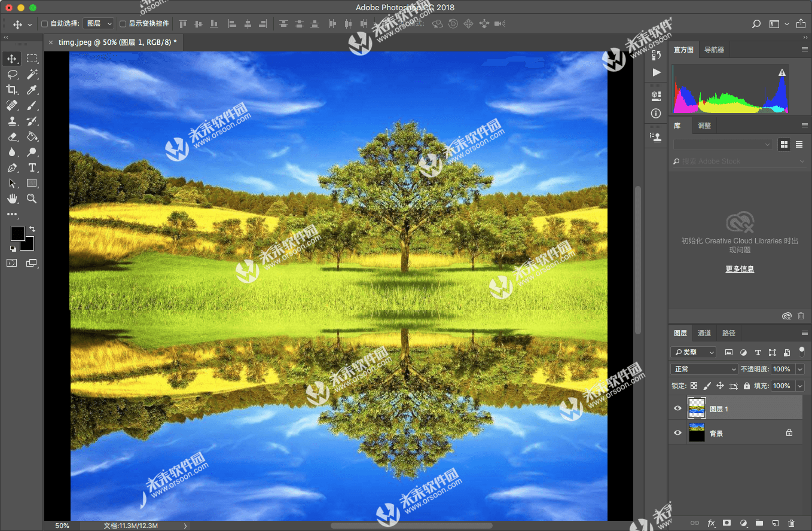Delete layer with the trash icon
Viewport: 812px width, 531px height.
click(x=791, y=523)
